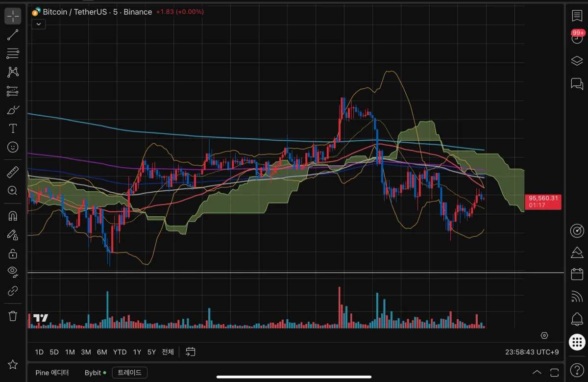The height and width of the screenshot is (382, 588).
Task: Set chart range to 3M
Action: [86, 352]
